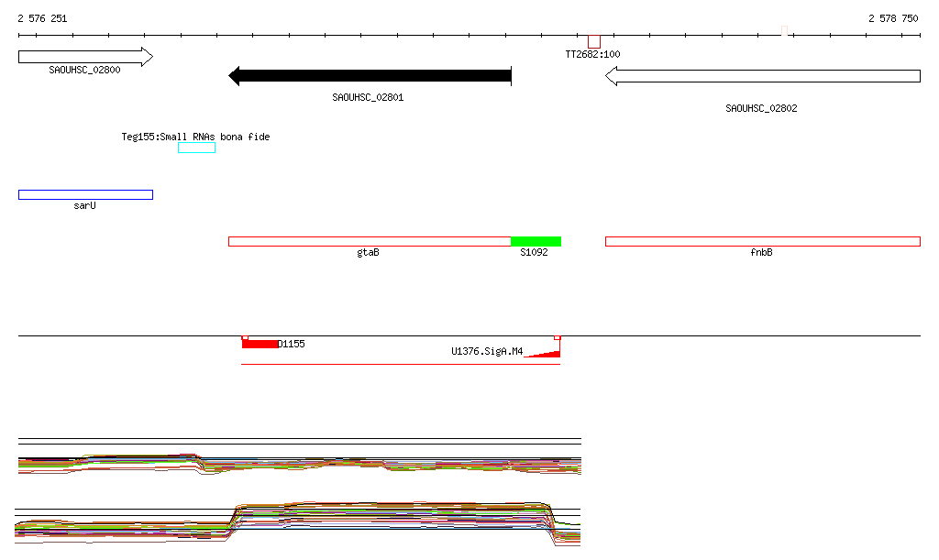Click the small red square above U1376 triangle
939x560 pixels.
point(558,338)
